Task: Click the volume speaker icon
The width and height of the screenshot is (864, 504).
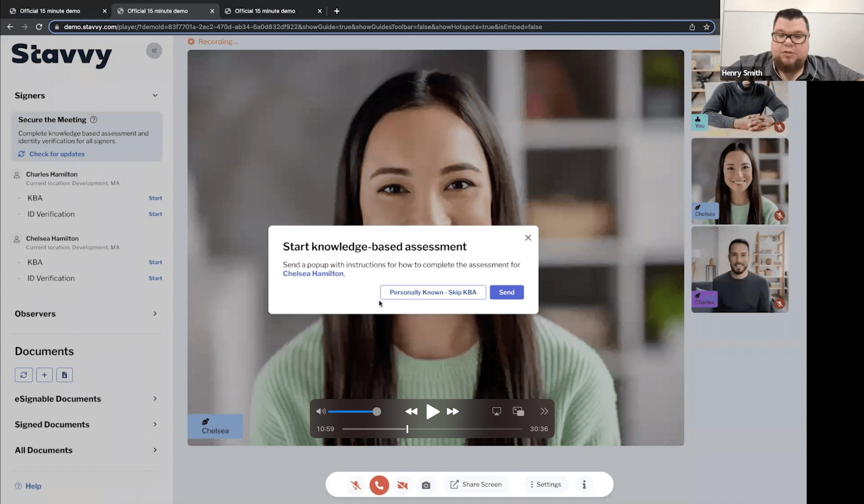Action: [321, 411]
